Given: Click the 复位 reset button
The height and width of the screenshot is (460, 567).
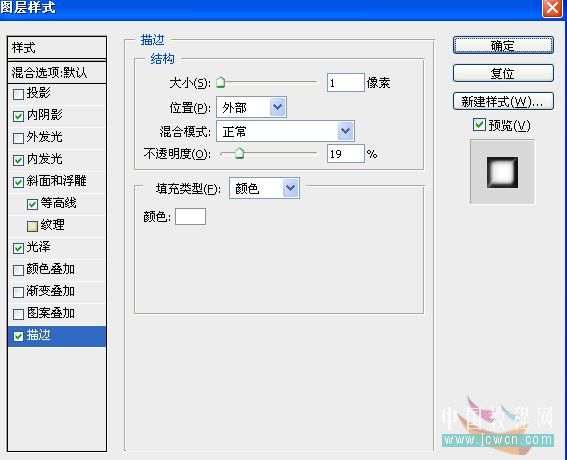Looking at the screenshot, I should [x=503, y=73].
